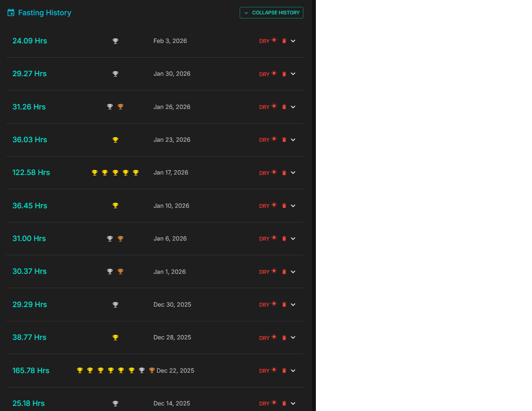Click the silver trophy on the 30.37 Hrs row
This screenshot has height=411, width=532.
110,272
